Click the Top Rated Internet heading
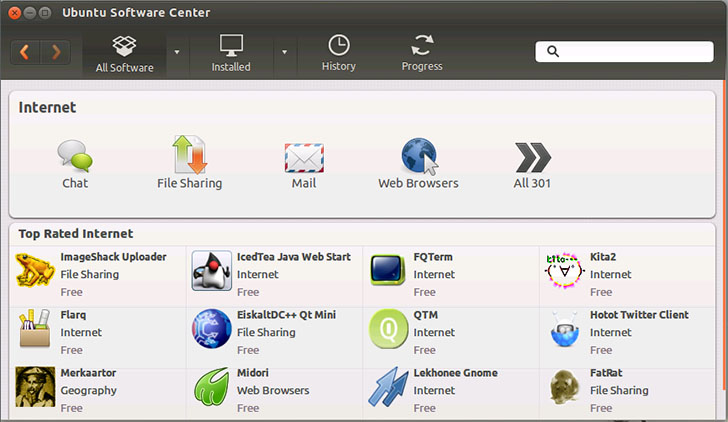 click(76, 234)
